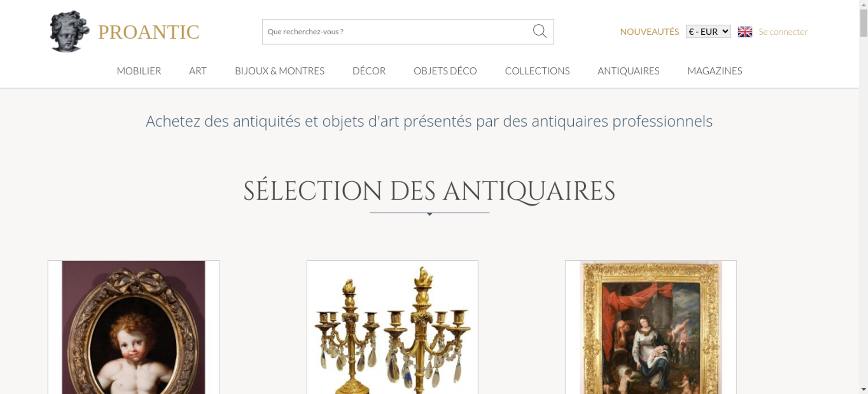Click the vertical scrollbar down arrow
Viewport: 868px width, 394px height.
pos(863,390)
